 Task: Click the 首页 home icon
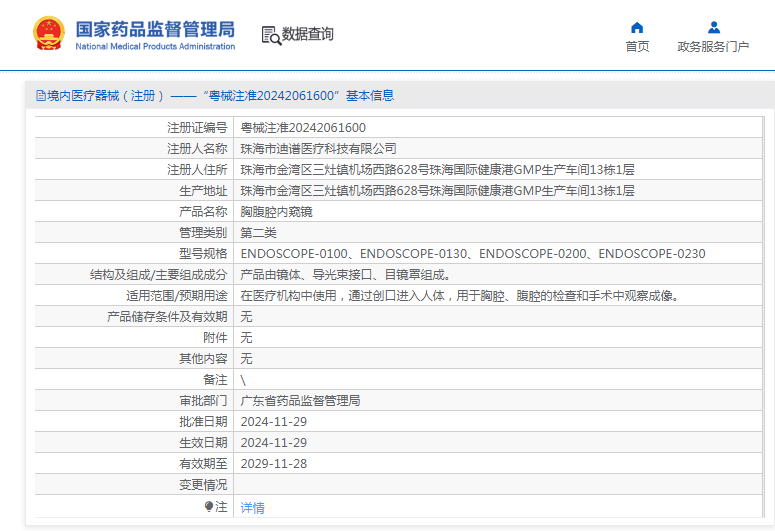pyautogui.click(x=637, y=28)
